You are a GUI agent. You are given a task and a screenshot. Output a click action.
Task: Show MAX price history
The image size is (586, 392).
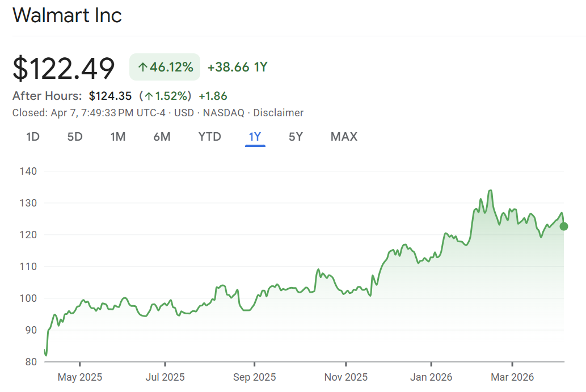[x=344, y=137]
